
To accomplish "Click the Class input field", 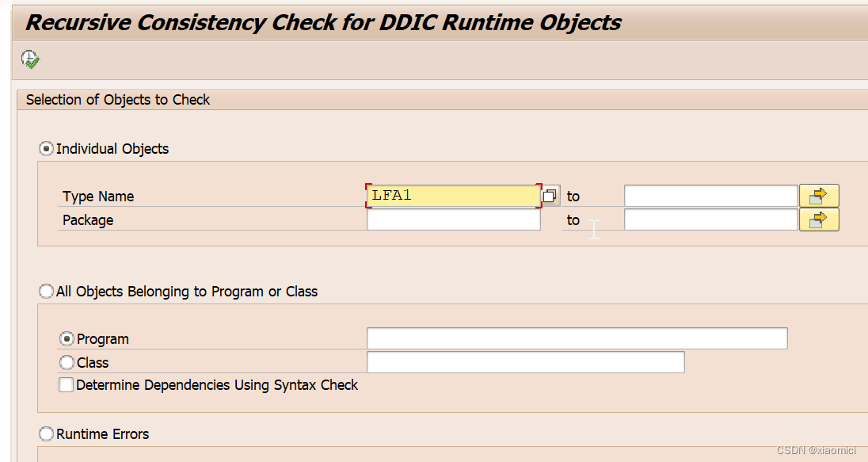I will (525, 362).
